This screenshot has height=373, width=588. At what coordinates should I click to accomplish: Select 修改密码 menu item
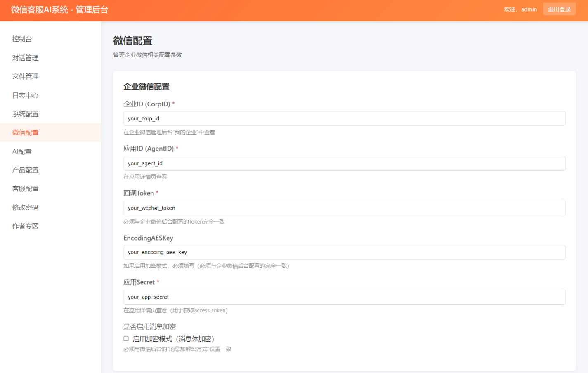pos(25,208)
